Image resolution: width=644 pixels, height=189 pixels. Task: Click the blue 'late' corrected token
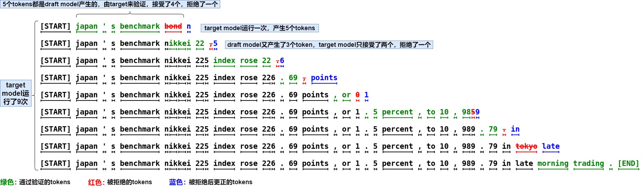click(551, 146)
